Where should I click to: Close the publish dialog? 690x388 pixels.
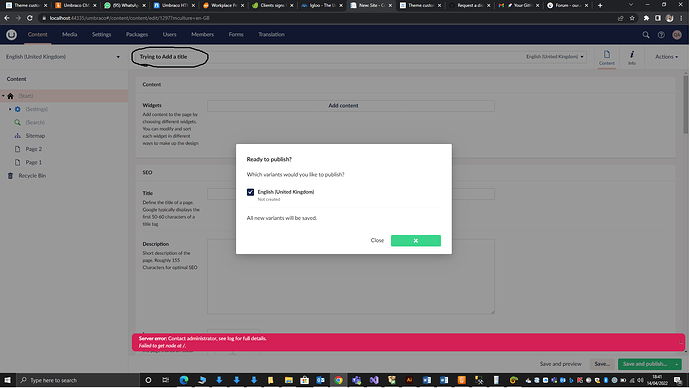(x=377, y=240)
